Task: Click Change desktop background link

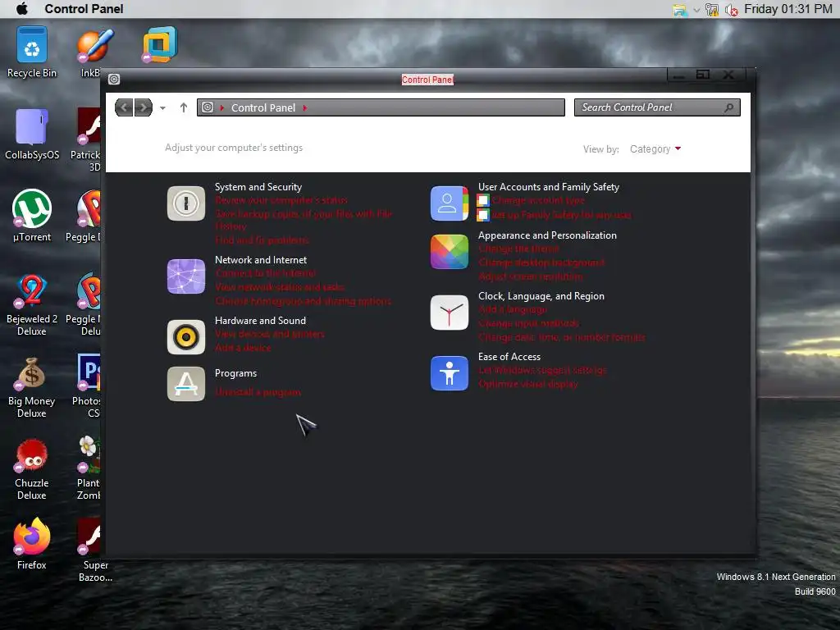Action: tap(541, 263)
